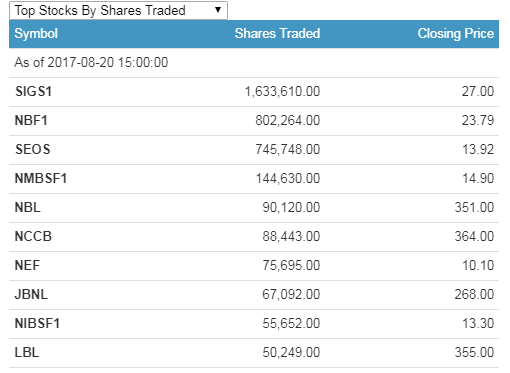Select the NEF symbol link
This screenshot has height=373, width=510.
pyautogui.click(x=27, y=265)
